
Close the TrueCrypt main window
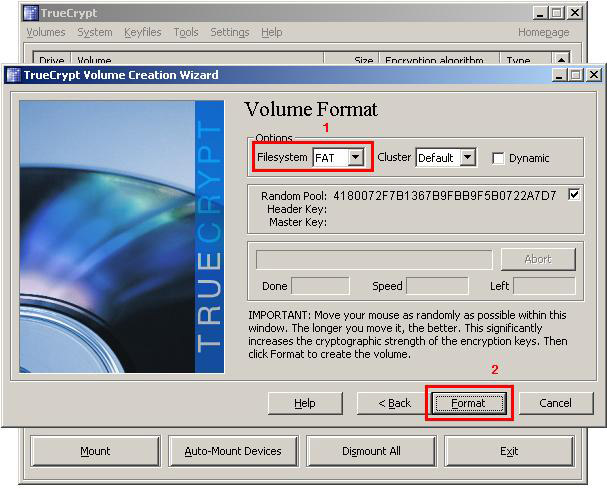(x=575, y=13)
